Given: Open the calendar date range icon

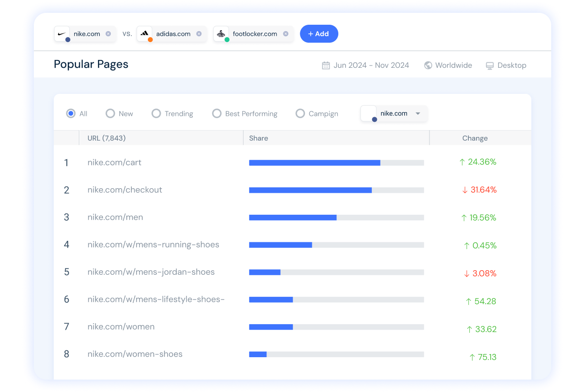Looking at the screenshot, I should 326,65.
